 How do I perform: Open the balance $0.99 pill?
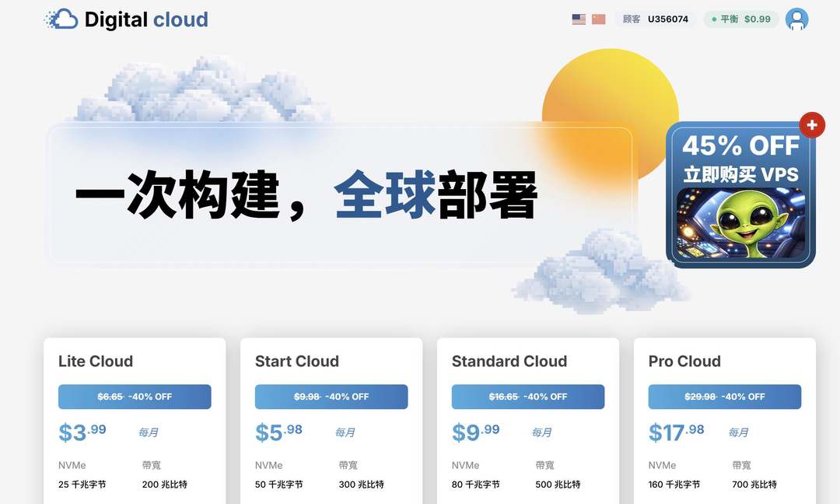click(x=741, y=19)
